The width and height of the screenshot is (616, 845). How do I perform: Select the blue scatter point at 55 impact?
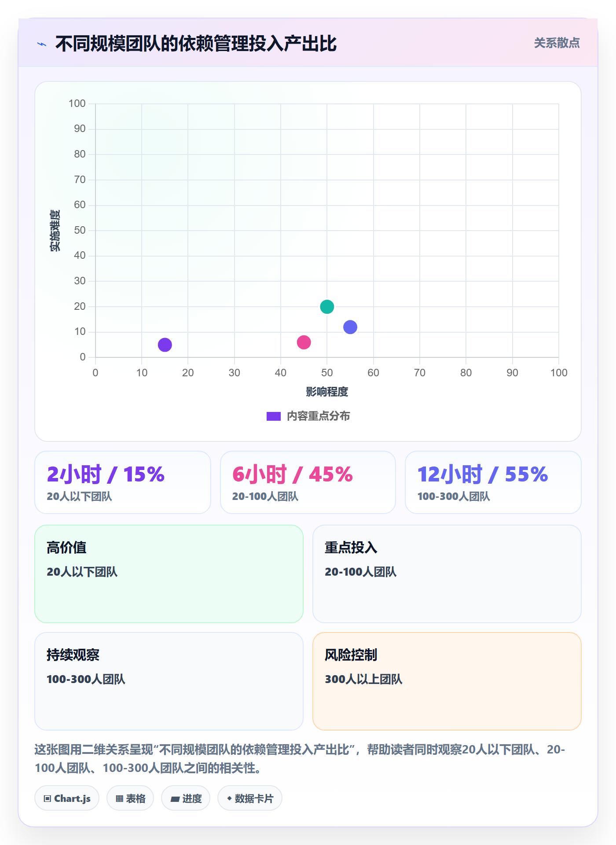tap(350, 327)
